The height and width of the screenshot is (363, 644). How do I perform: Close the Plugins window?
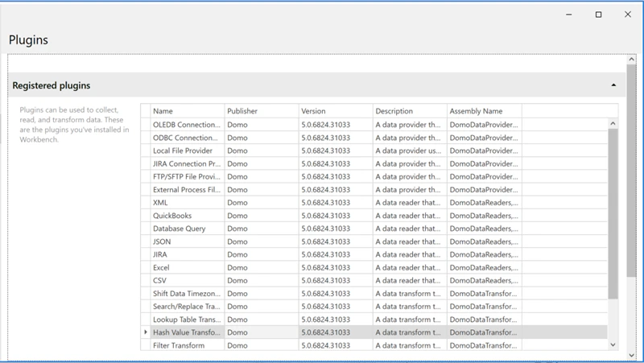coord(628,14)
